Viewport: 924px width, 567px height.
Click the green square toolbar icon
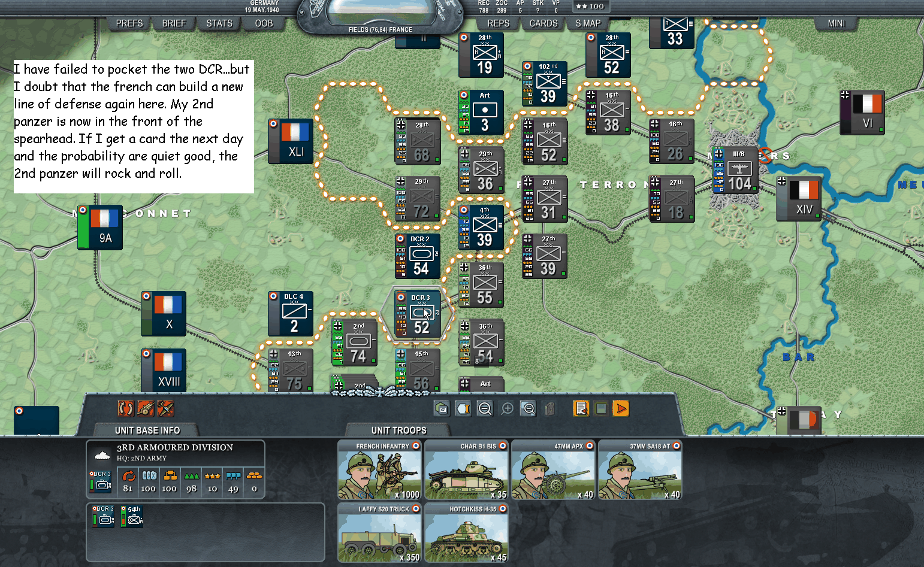tap(601, 408)
